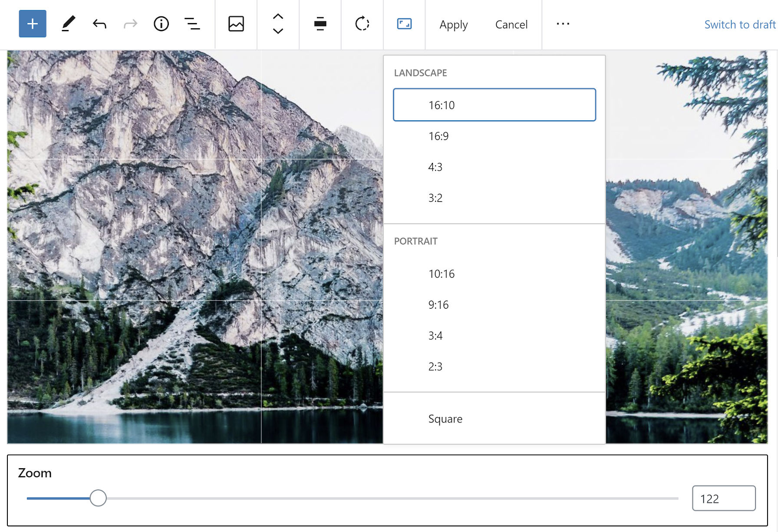
Task: Open the more options menu
Action: pyautogui.click(x=563, y=24)
